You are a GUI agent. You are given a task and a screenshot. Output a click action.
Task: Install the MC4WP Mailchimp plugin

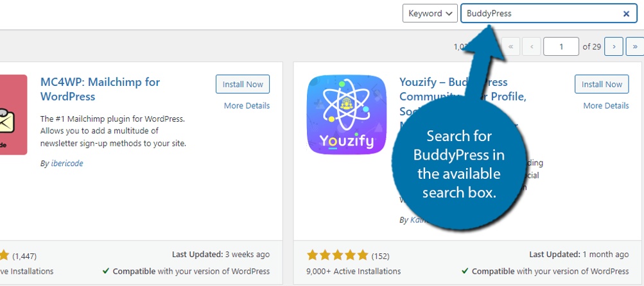(243, 84)
